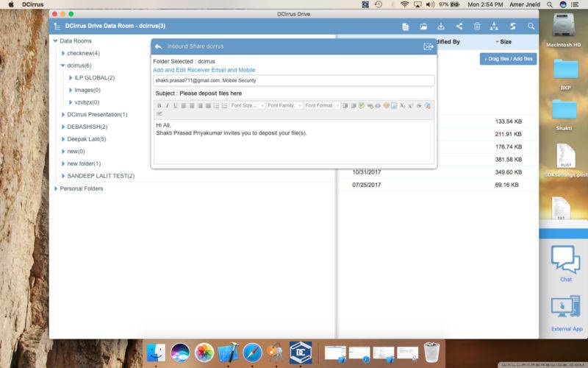588x368 pixels.
Task: Click insert image icon in editor toolbar
Action: point(394,105)
